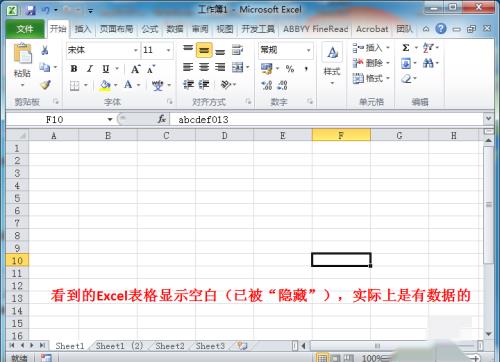Click the Increase Font Size icon
500x362 pixels.
pyautogui.click(x=135, y=69)
